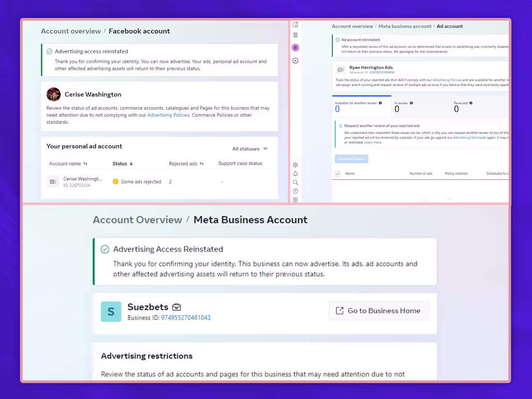Click the Advertising restrictions heading
532x399 pixels.
147,356
